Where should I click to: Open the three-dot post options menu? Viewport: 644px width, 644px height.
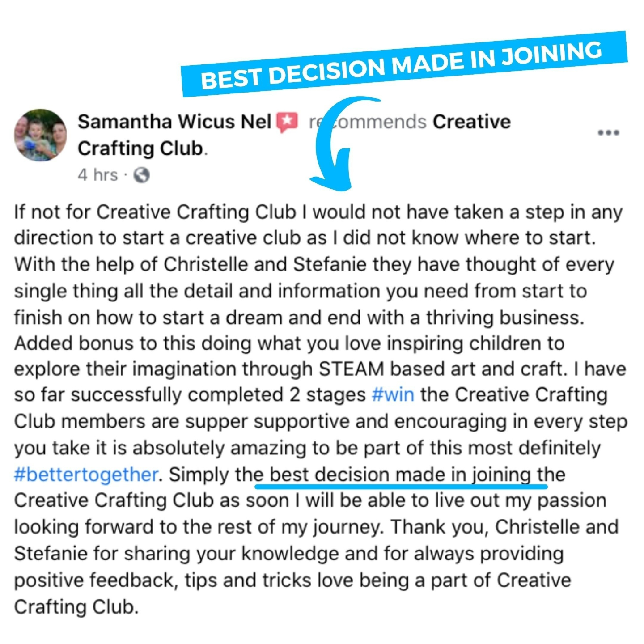coord(609,132)
